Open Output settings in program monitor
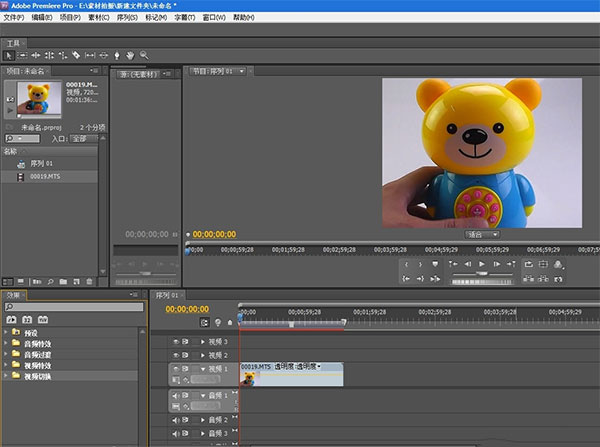This screenshot has height=447, width=600. pos(558,264)
